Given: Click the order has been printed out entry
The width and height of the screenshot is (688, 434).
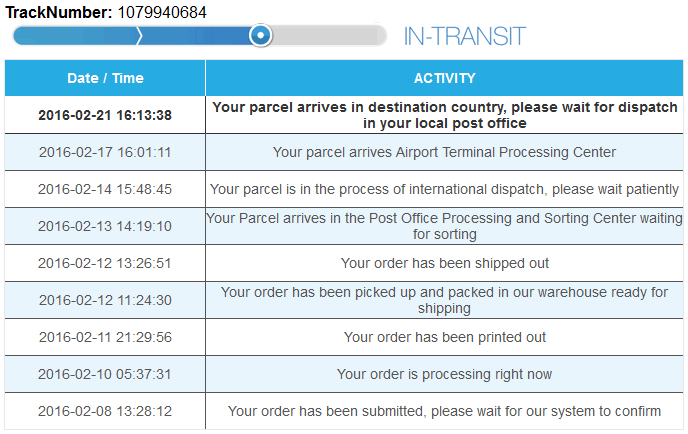Looking at the screenshot, I should coord(444,337).
